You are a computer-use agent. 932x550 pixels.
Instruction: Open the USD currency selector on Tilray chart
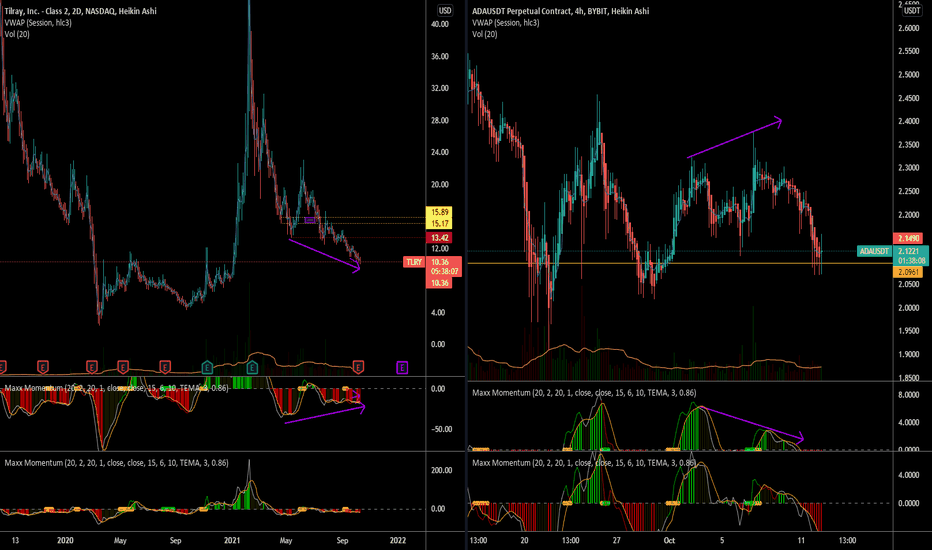point(445,11)
